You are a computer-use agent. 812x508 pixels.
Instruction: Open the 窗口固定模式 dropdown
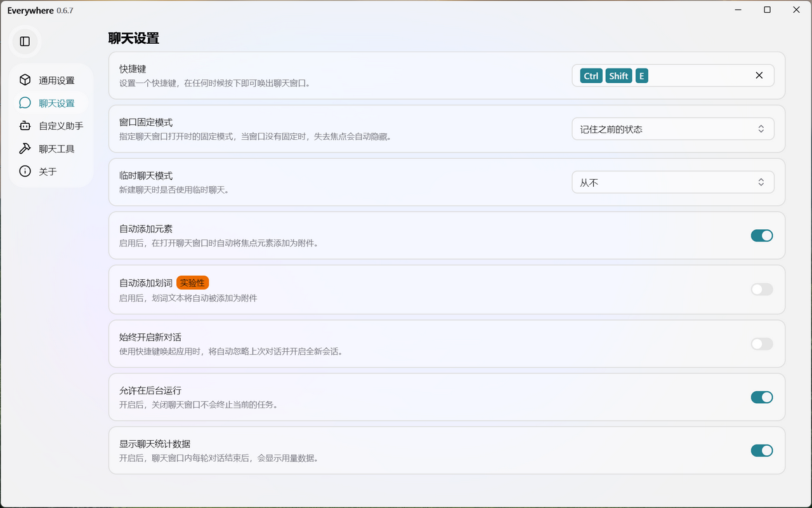click(x=672, y=129)
